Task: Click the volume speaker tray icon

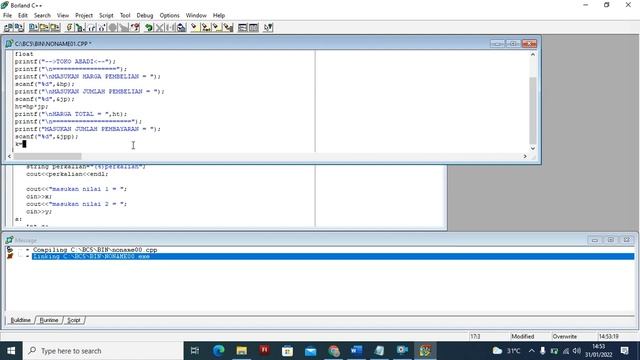Action: 576,351
